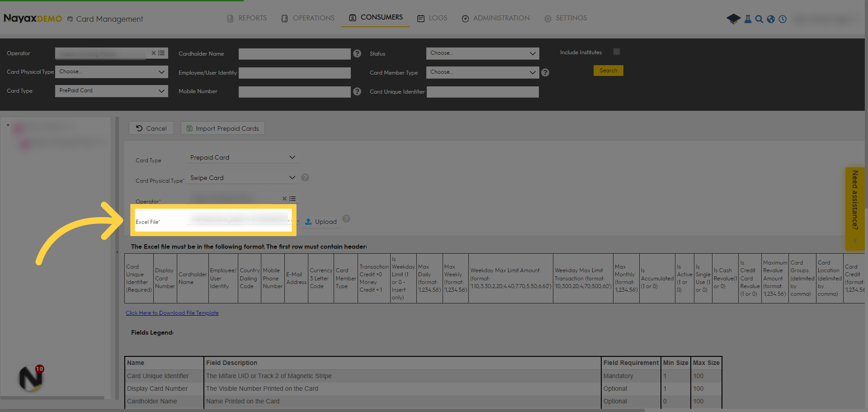
Task: Click the Card Unique Identifier input field
Action: 483,92
